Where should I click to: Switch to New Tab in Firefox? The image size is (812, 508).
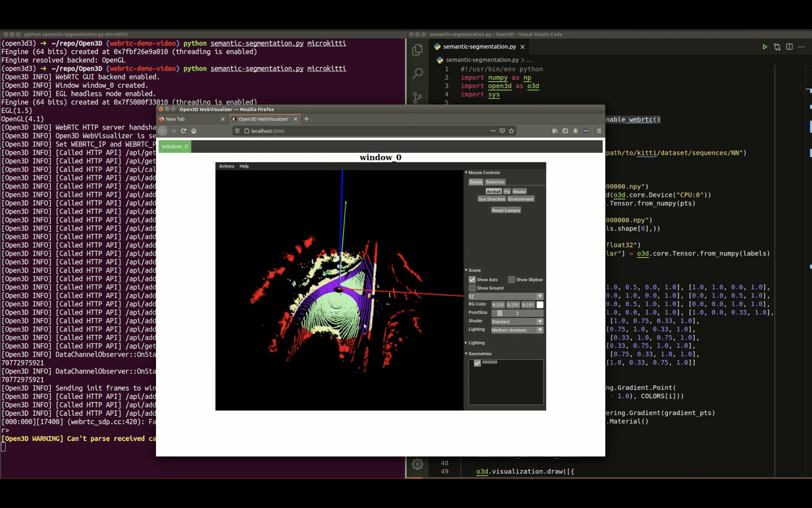click(x=192, y=119)
